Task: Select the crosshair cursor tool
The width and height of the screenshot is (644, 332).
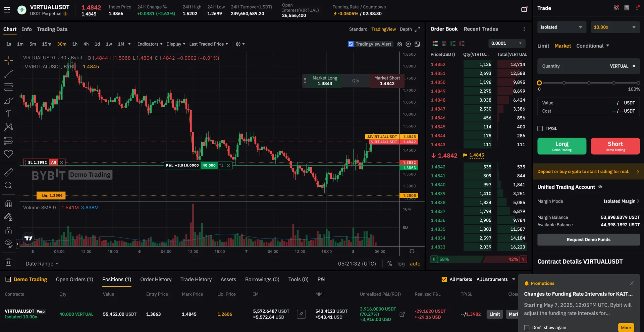Action: (x=9, y=60)
